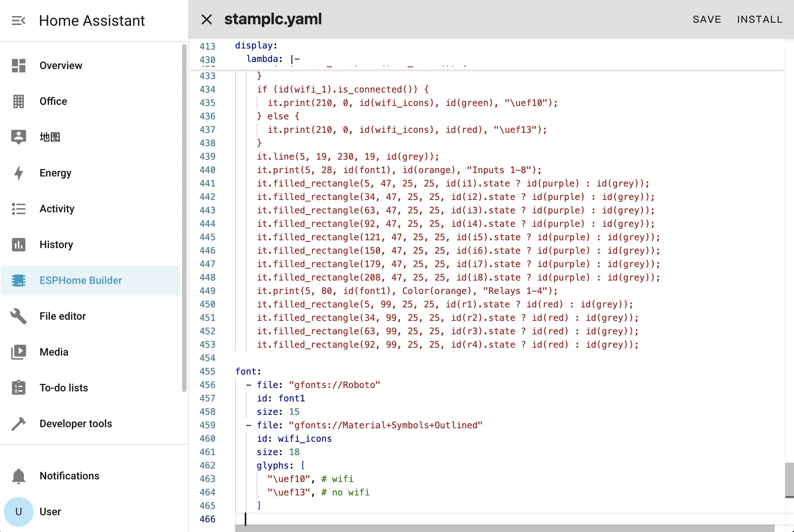Click line number 455 in gutter
Image resolution: width=794 pixels, height=532 pixels.
click(207, 372)
